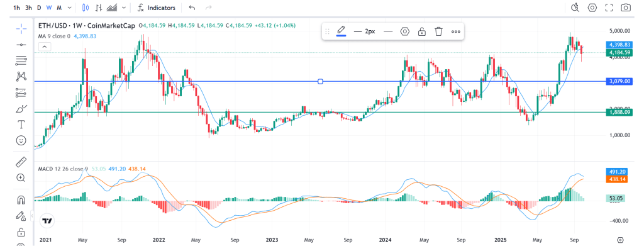Open the Indicators dialog
This screenshot has height=251, width=644.
[157, 8]
